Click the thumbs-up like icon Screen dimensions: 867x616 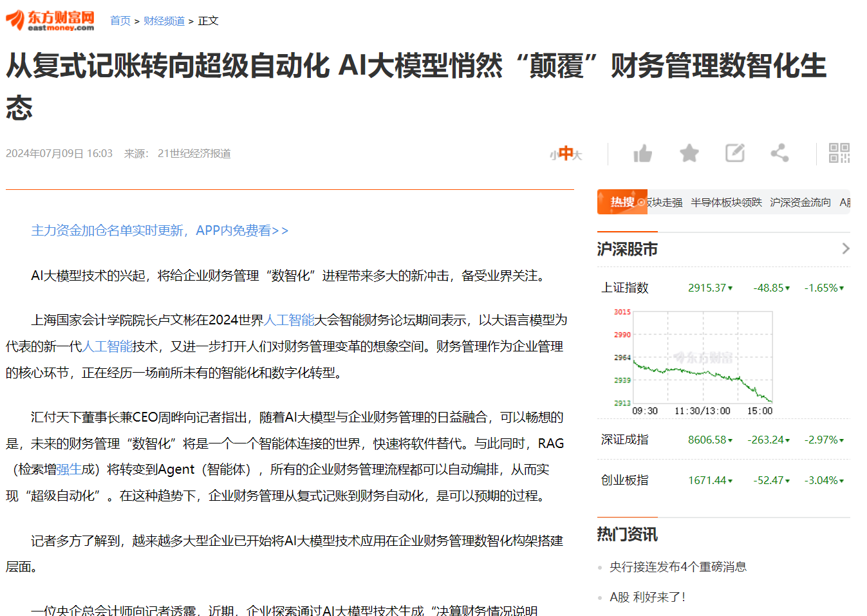(642, 153)
